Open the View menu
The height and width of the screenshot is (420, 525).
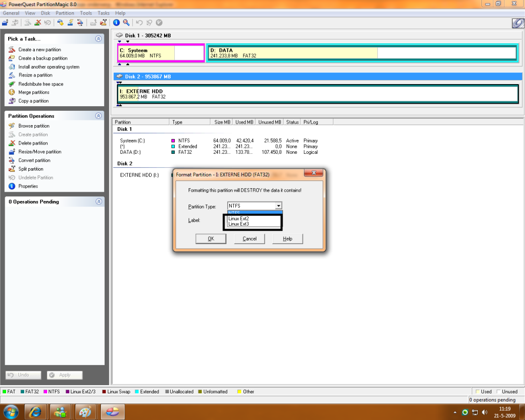(30, 13)
